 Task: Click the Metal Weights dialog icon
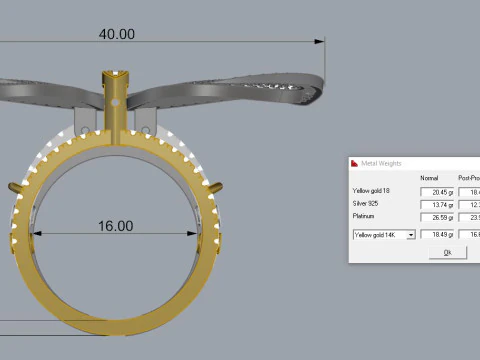coord(354,163)
